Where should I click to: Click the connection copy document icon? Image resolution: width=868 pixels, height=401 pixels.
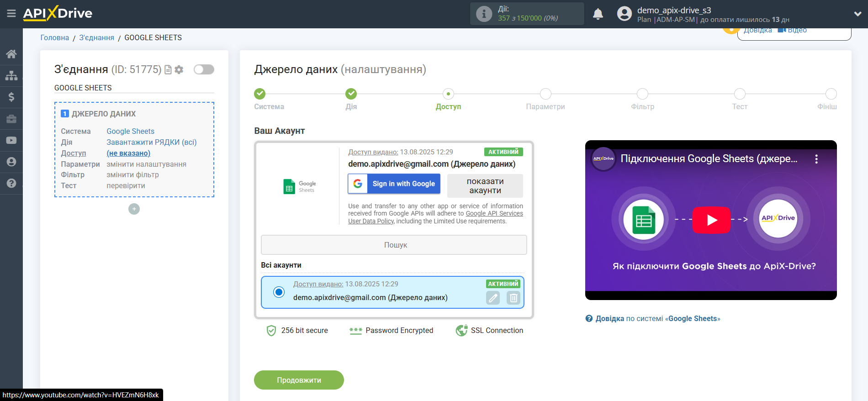pos(168,69)
